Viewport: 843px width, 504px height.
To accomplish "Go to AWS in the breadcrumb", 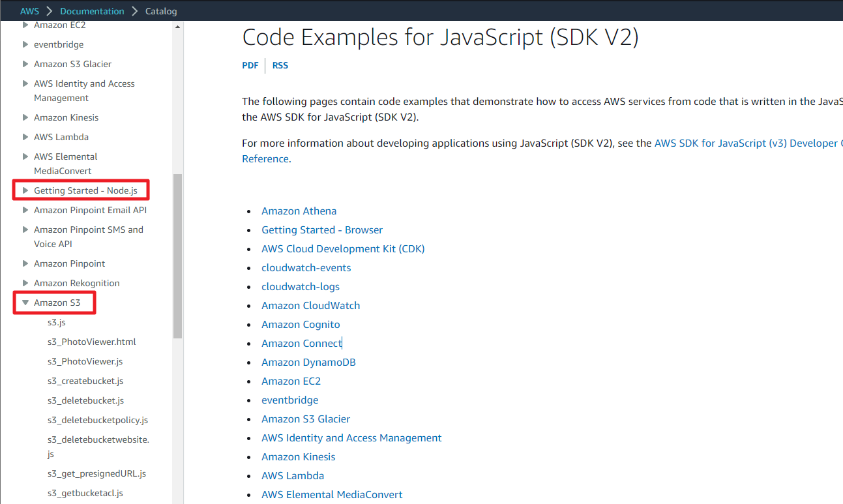I will [x=30, y=11].
